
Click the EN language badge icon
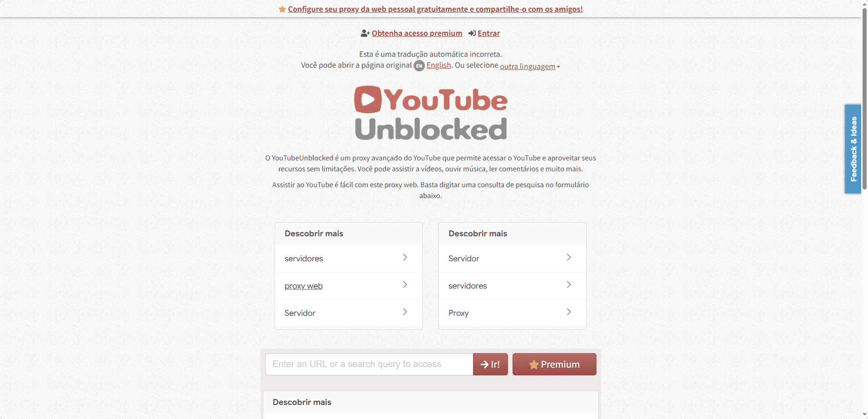point(419,65)
